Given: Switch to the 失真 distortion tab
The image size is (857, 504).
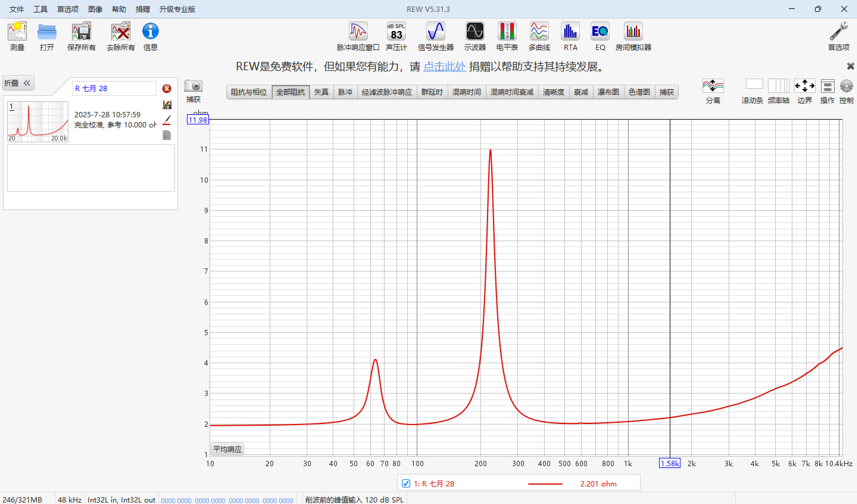Looking at the screenshot, I should click(321, 92).
